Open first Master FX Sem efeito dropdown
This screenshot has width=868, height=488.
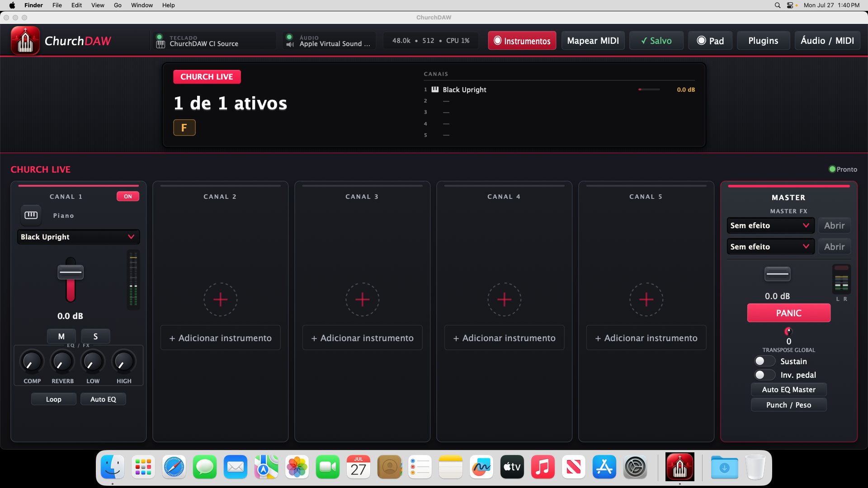pyautogui.click(x=770, y=225)
